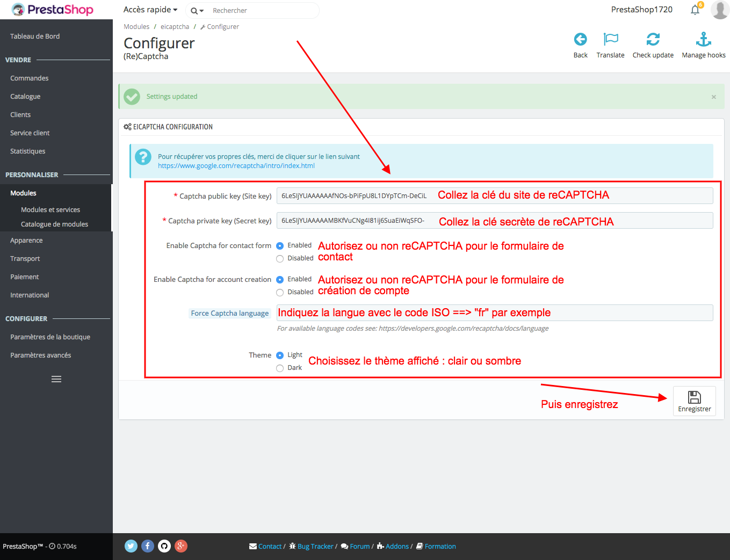Screen dimensions: 730x560
Task: Open the Google reCAPTCHA intro link
Action: tap(236, 166)
